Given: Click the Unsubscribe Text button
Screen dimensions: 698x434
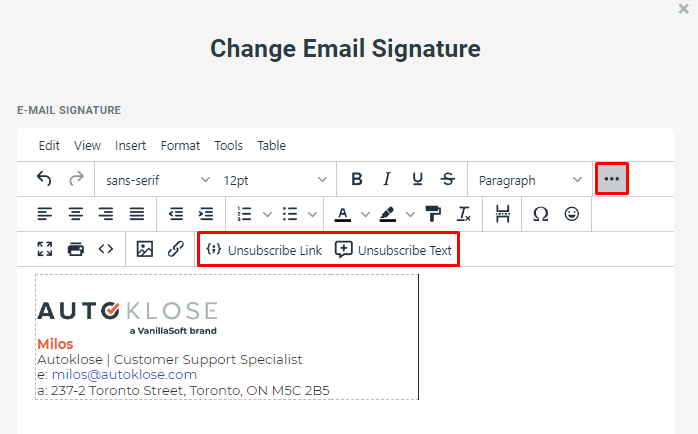Looking at the screenshot, I should tap(393, 250).
